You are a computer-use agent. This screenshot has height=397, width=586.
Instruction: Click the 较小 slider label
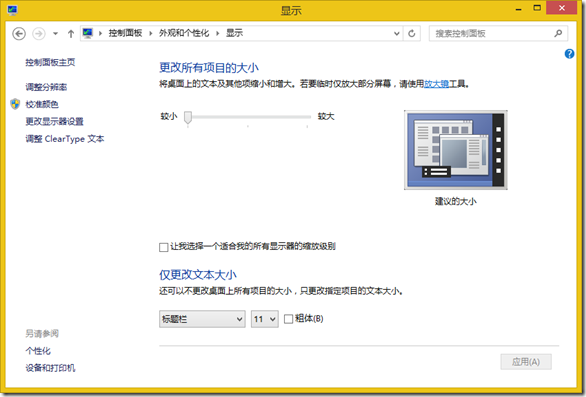[x=169, y=116]
